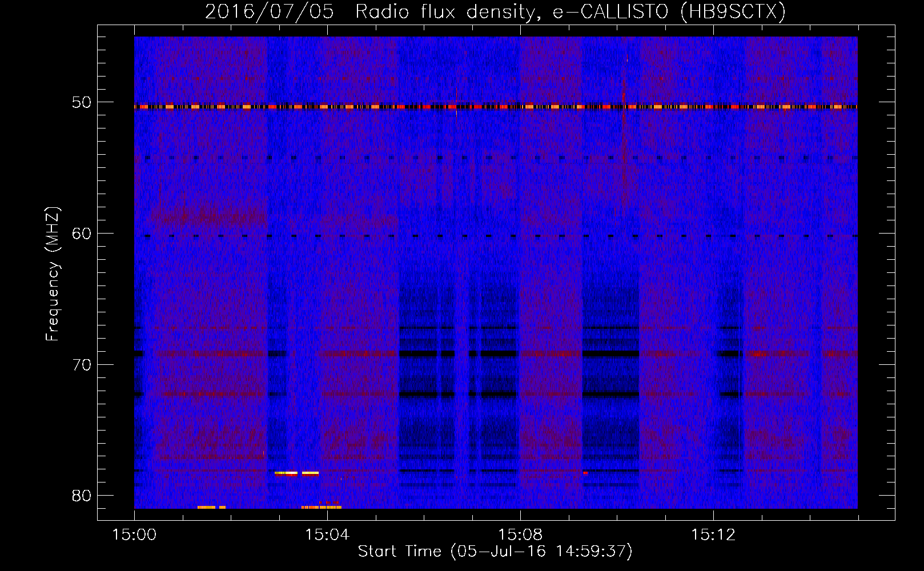
Task: Click the 70 frequency tick label
Action: (x=82, y=365)
